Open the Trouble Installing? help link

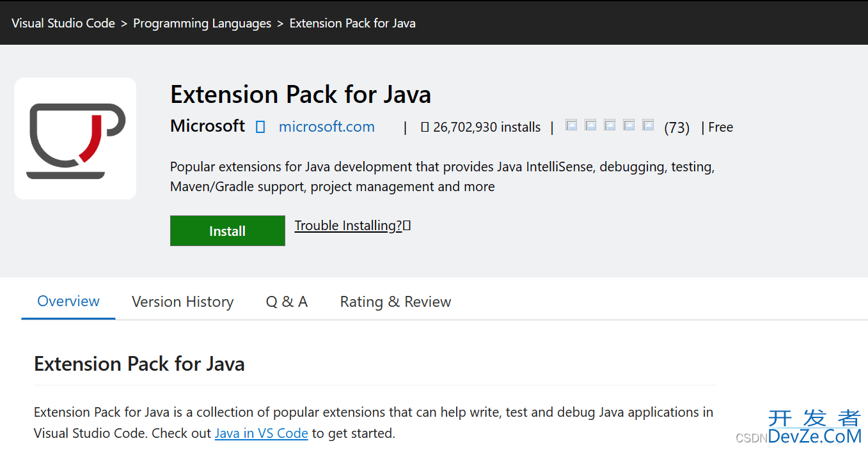tap(348, 226)
